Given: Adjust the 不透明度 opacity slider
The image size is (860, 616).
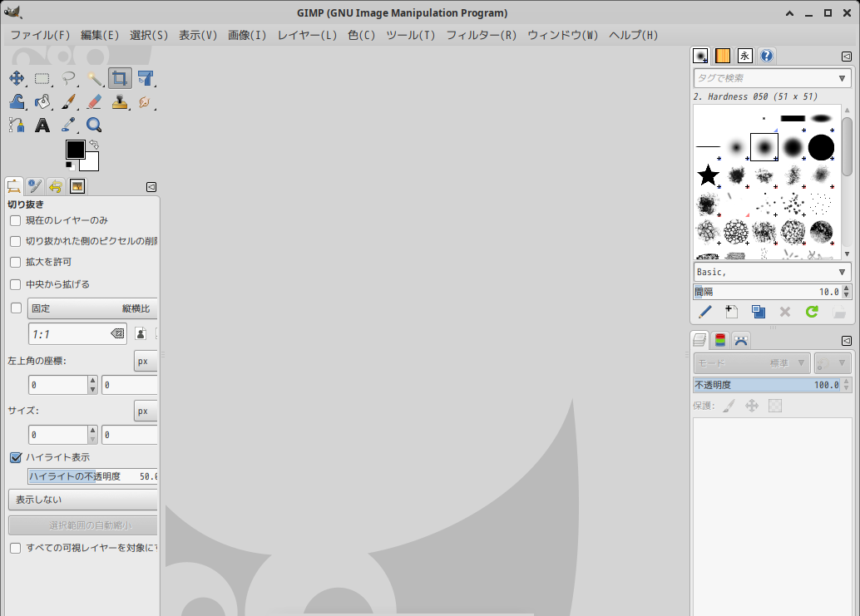Looking at the screenshot, I should pos(768,385).
